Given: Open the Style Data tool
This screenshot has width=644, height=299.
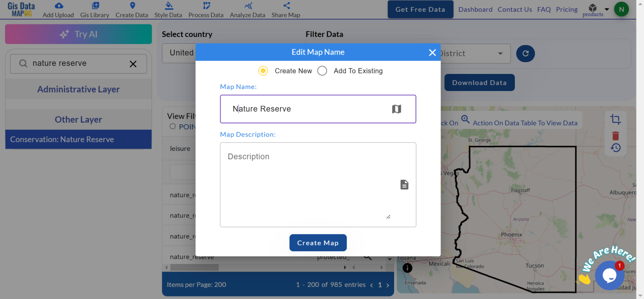Looking at the screenshot, I should point(168,9).
